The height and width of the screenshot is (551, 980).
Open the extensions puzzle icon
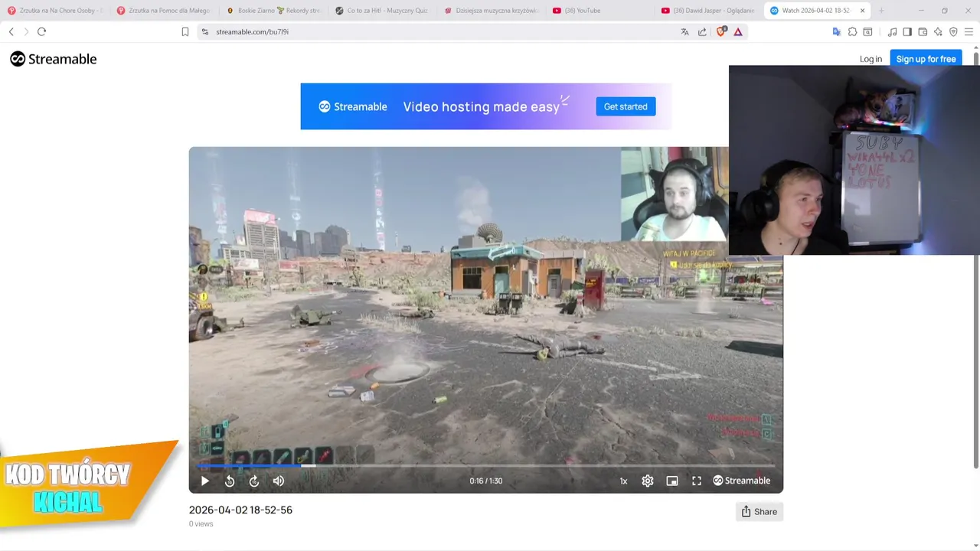[x=852, y=31]
